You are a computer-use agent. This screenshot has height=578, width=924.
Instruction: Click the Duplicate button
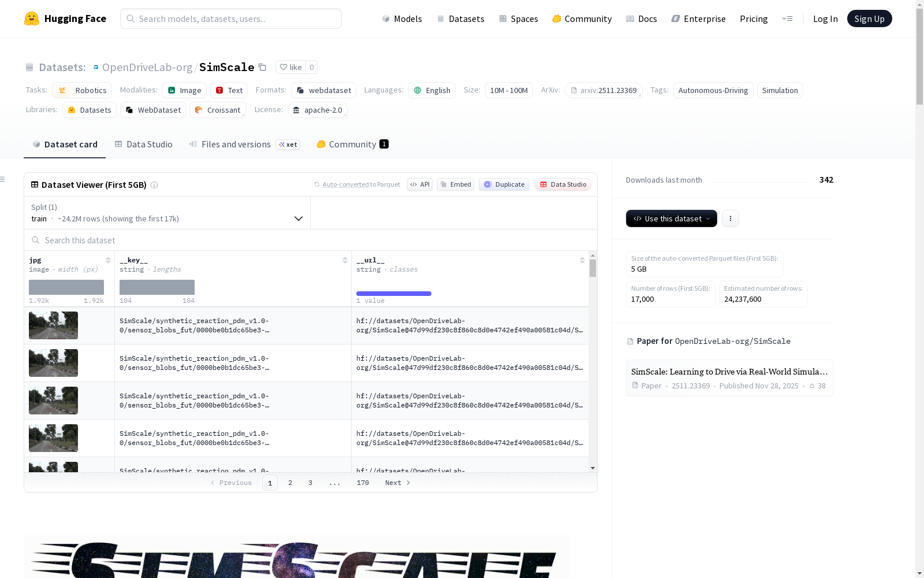504,184
